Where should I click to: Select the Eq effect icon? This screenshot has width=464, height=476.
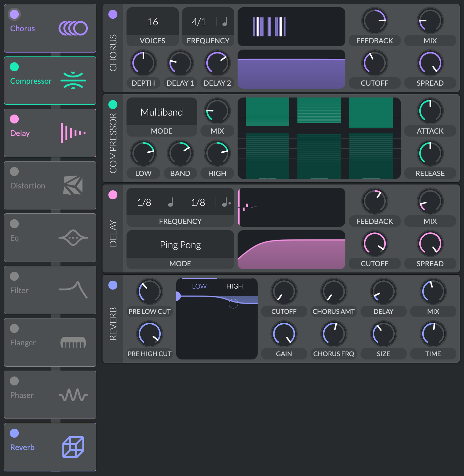[x=73, y=237]
